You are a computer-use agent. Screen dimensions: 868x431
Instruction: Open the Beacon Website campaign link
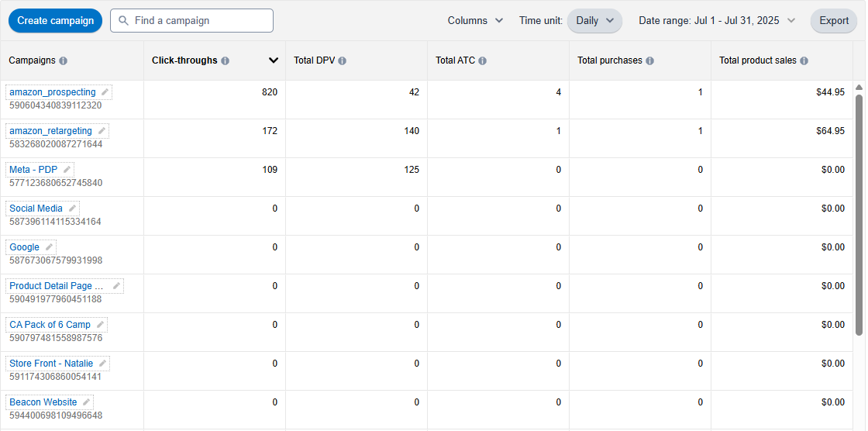point(43,402)
